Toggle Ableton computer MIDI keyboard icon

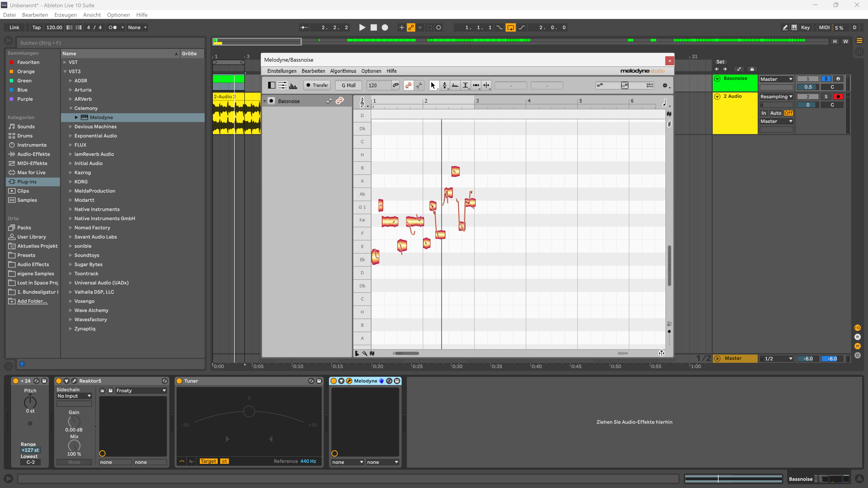(794, 27)
